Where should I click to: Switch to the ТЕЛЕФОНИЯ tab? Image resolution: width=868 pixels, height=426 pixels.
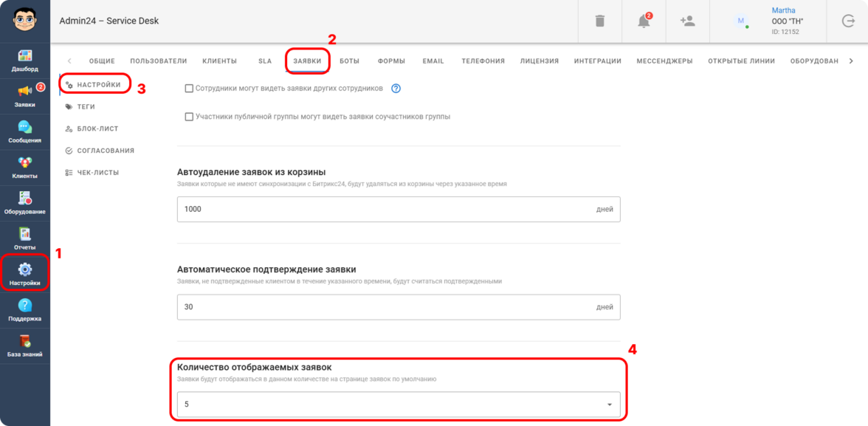click(483, 61)
